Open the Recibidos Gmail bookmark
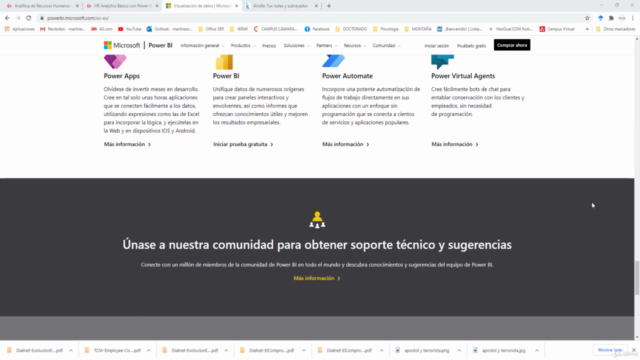640x360 pixels. [62, 29]
